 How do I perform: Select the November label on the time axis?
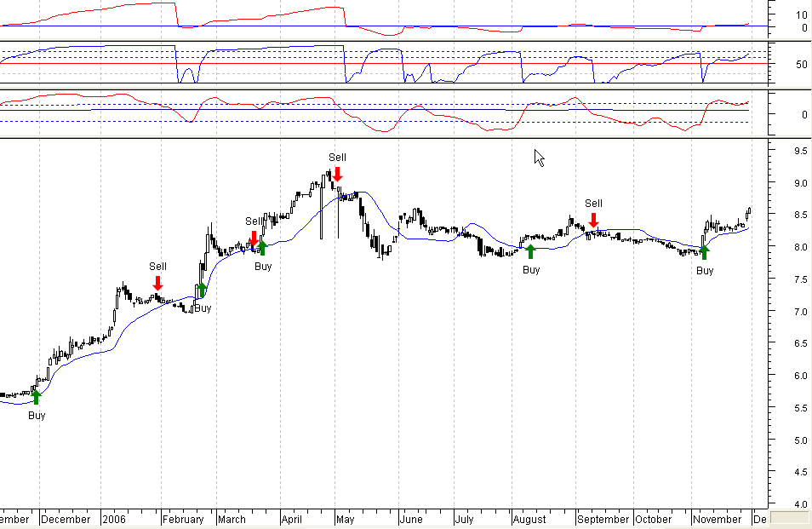point(718,519)
